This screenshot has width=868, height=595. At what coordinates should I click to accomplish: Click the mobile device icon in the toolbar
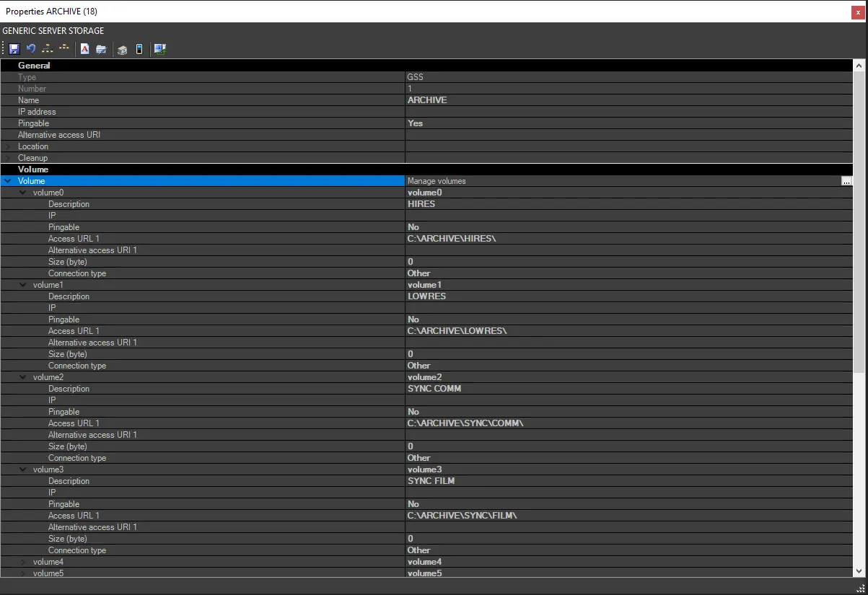[139, 49]
